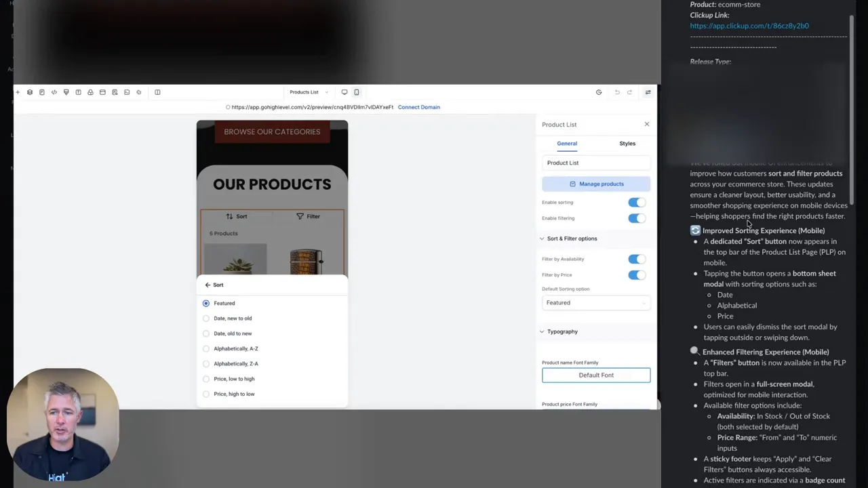The height and width of the screenshot is (488, 868).
Task: Click the preview URL text
Action: (x=312, y=107)
